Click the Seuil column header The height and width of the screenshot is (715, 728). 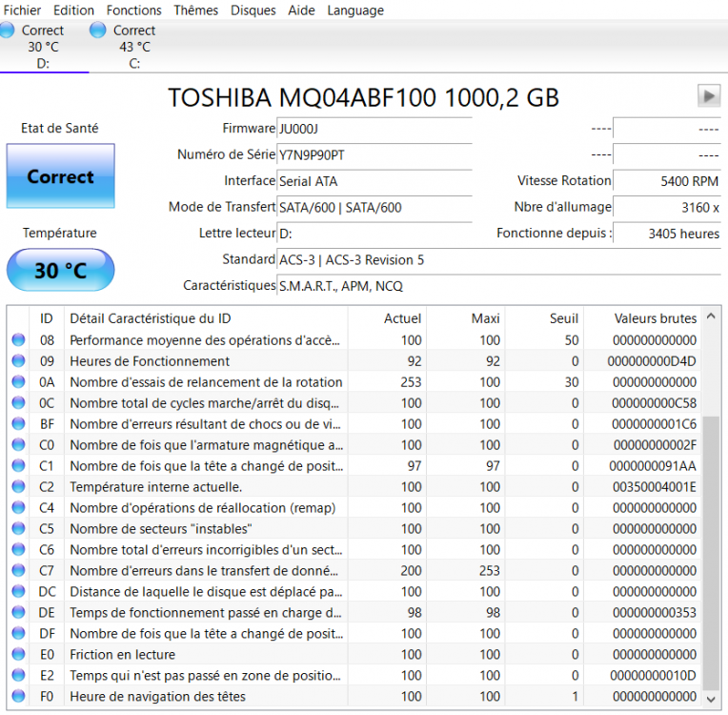[x=544, y=318]
